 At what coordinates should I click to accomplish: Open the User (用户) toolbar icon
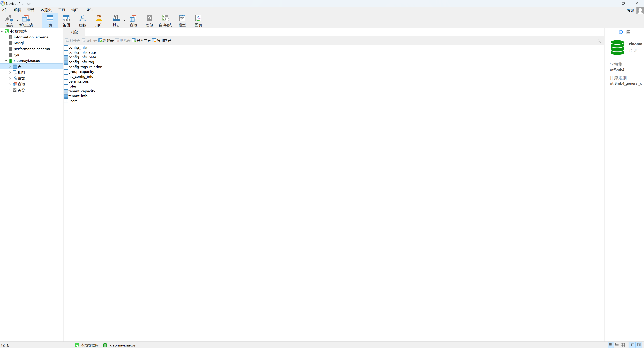tap(99, 21)
